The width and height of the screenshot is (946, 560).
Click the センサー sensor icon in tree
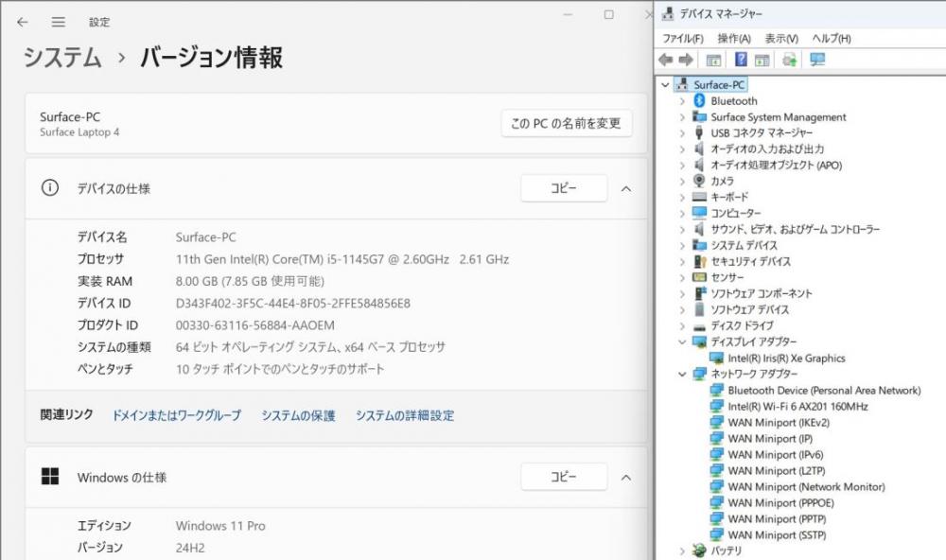[x=699, y=277]
